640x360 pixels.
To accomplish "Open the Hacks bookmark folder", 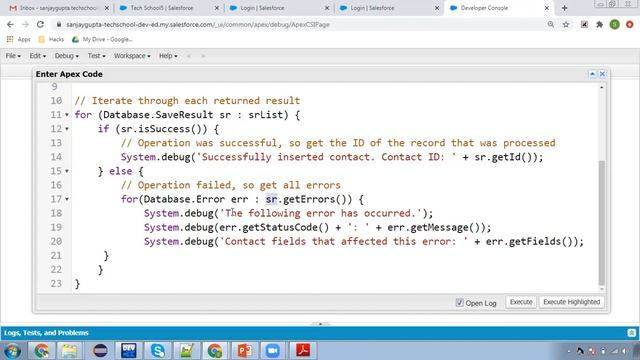I will (x=51, y=40).
